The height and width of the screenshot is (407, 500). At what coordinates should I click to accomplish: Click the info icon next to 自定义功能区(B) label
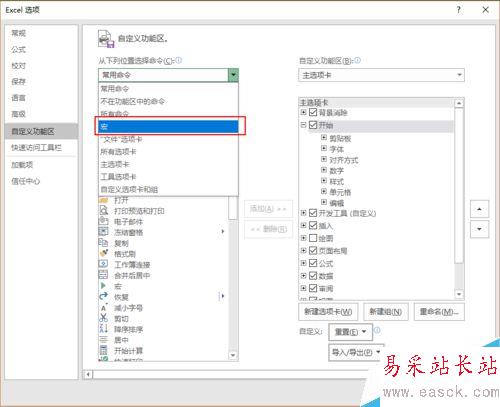tap(357, 60)
